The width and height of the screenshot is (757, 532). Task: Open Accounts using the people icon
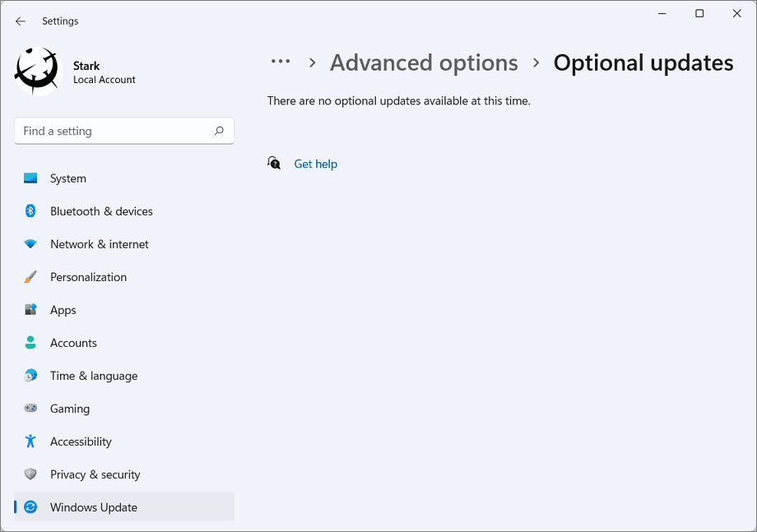pos(30,343)
